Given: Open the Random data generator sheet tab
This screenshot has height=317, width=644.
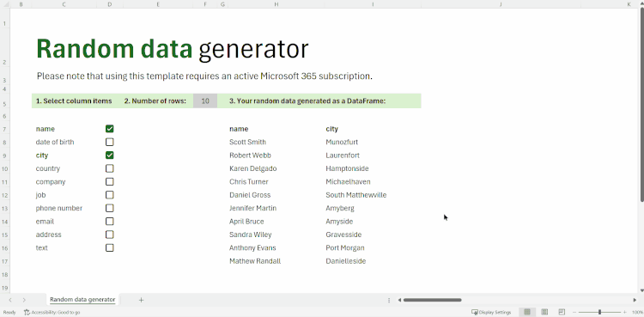Looking at the screenshot, I should [82, 299].
